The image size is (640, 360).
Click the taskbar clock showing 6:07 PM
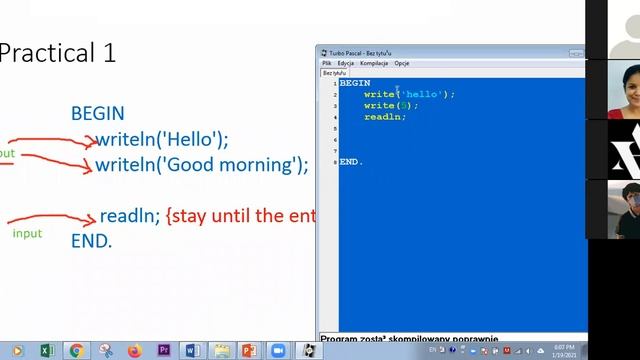click(564, 351)
